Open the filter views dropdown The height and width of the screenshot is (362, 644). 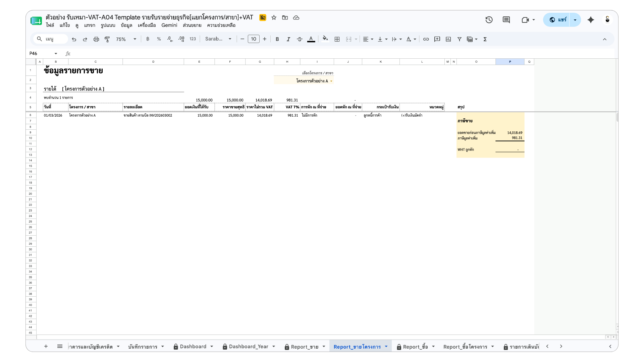coord(472,39)
